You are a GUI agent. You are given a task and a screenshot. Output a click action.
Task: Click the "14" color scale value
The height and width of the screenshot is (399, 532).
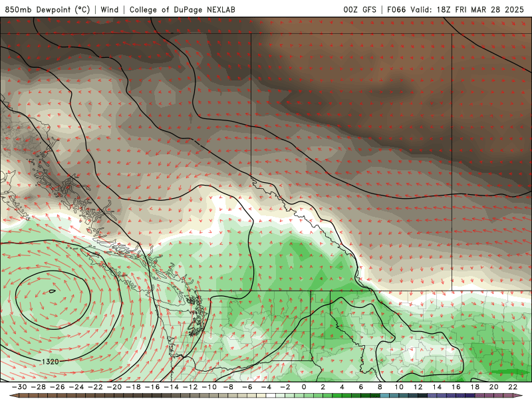click(437, 387)
